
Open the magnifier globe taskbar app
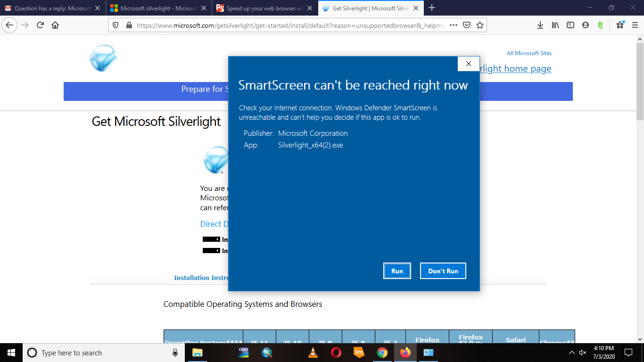(267, 353)
